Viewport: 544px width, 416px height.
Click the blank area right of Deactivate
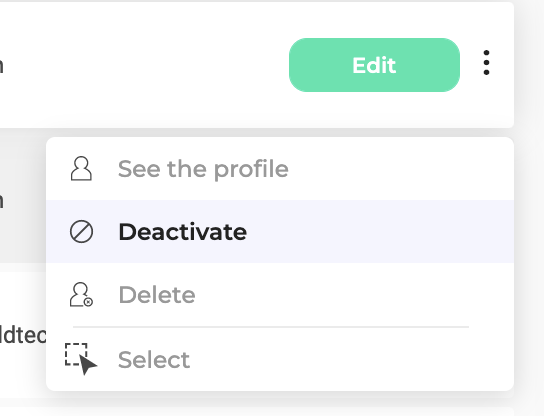pos(380,231)
